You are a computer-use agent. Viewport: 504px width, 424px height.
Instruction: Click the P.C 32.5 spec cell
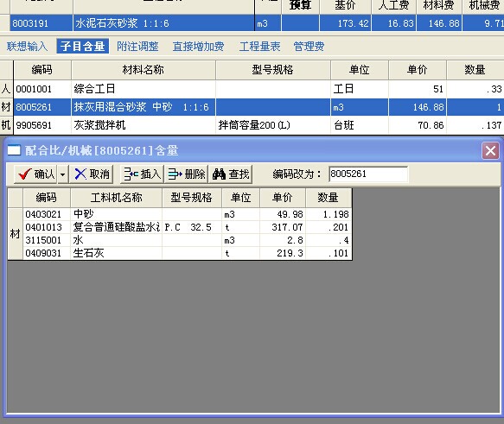click(x=192, y=227)
